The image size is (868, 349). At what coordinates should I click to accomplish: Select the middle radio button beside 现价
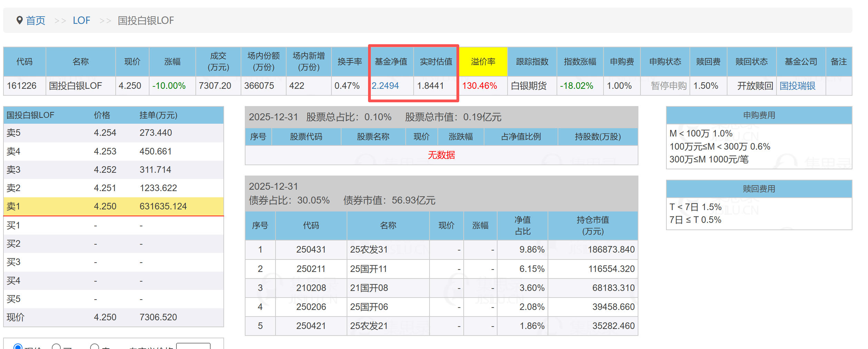pyautogui.click(x=56, y=346)
